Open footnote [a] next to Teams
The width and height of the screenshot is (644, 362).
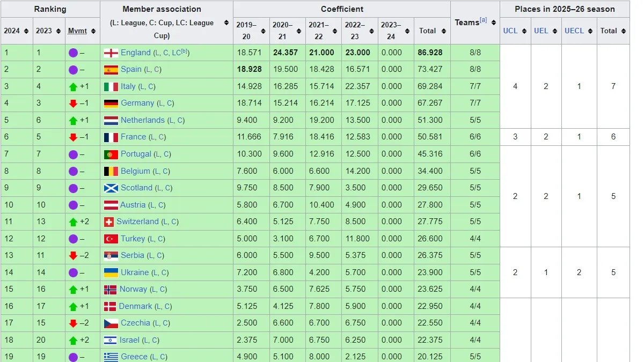click(x=484, y=20)
